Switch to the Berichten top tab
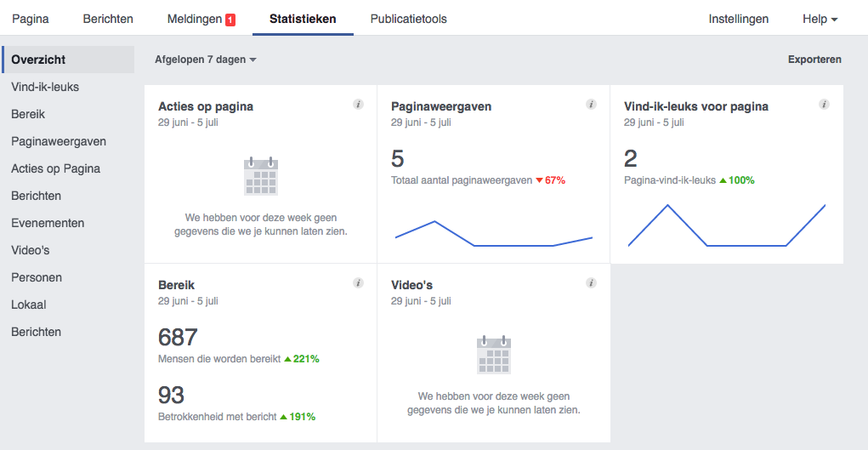Image resolution: width=868 pixels, height=450 pixels. tap(108, 19)
